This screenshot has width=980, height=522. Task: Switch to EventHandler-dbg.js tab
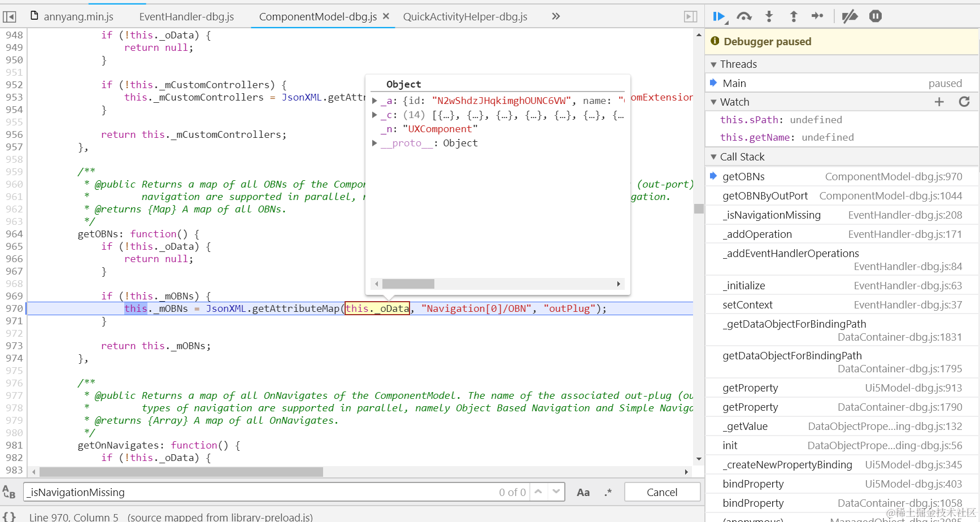point(186,16)
